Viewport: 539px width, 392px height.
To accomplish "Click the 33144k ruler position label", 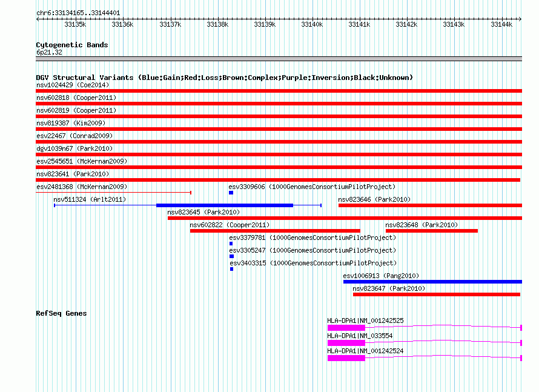I will coord(501,24).
